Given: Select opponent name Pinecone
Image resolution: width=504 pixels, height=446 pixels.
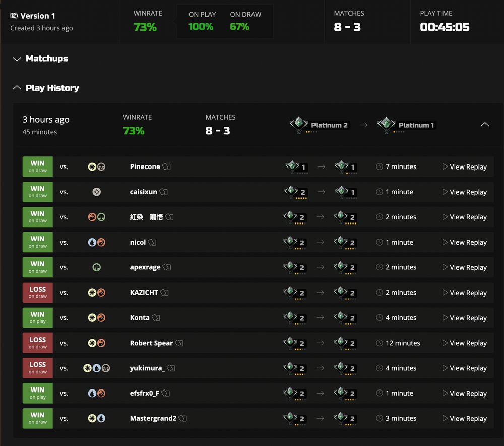Looking at the screenshot, I should (x=145, y=166).
